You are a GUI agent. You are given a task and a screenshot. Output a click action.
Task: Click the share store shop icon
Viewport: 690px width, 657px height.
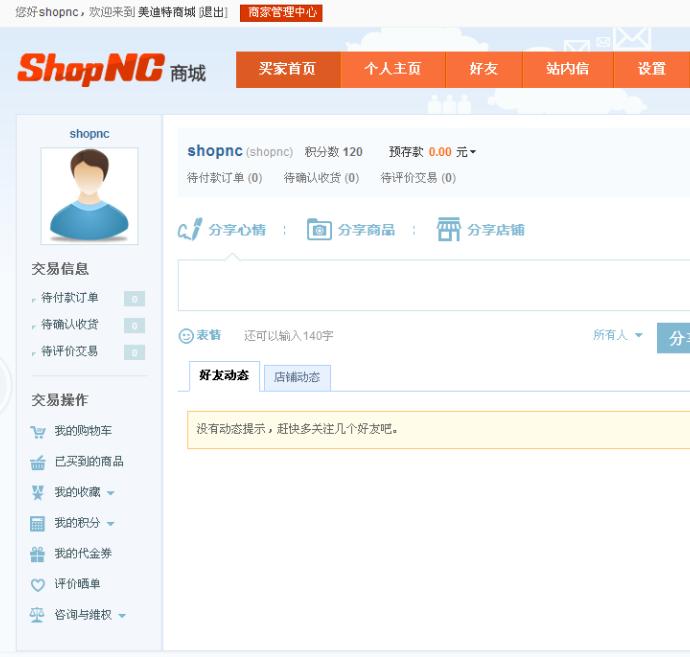pos(448,229)
